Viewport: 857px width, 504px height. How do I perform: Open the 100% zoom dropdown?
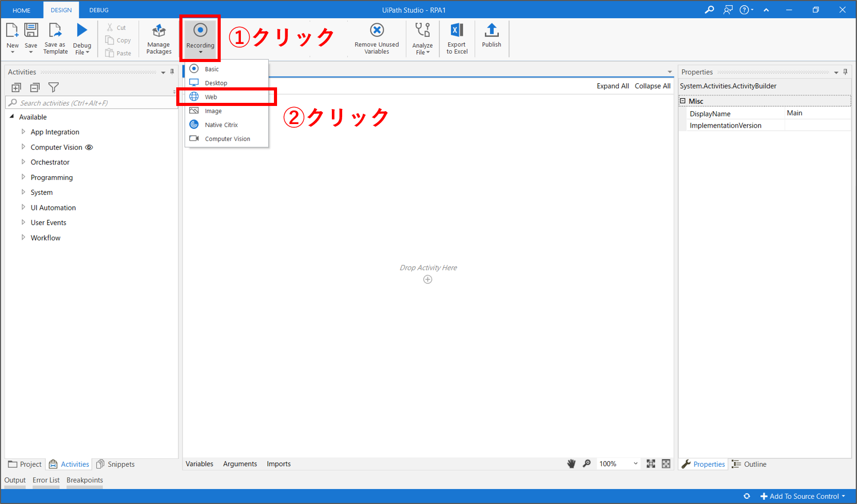pyautogui.click(x=635, y=464)
